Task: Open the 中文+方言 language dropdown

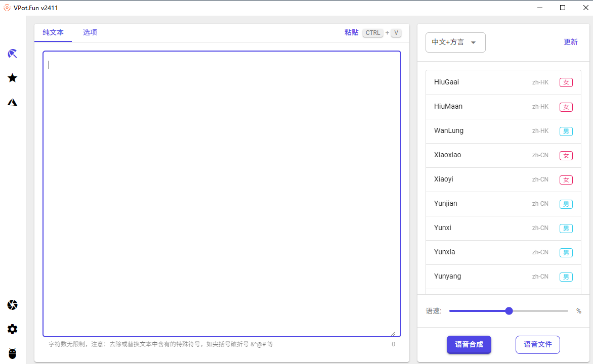Action: pyautogui.click(x=455, y=42)
